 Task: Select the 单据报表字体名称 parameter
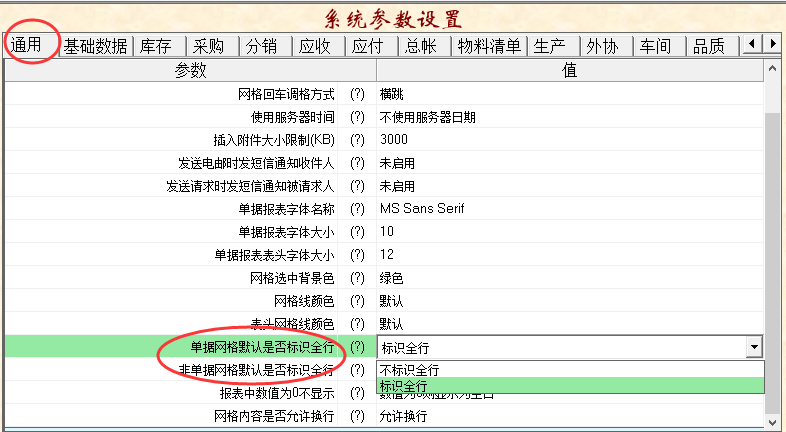point(286,209)
